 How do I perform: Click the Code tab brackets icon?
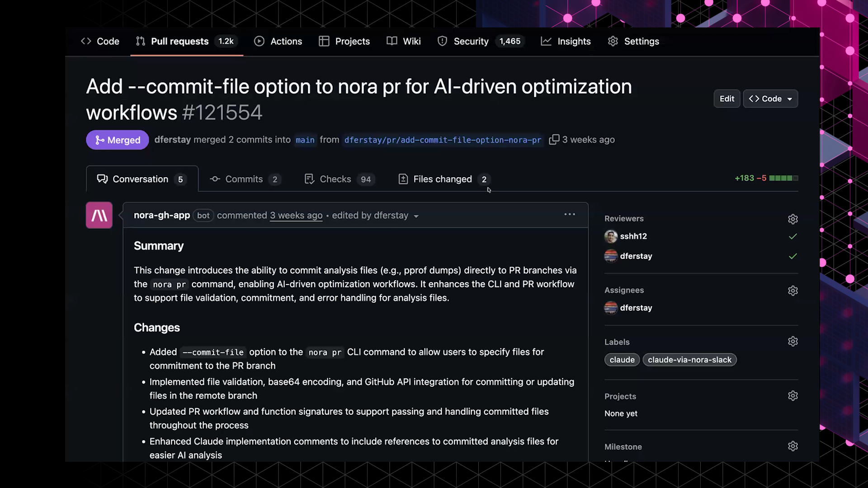86,41
